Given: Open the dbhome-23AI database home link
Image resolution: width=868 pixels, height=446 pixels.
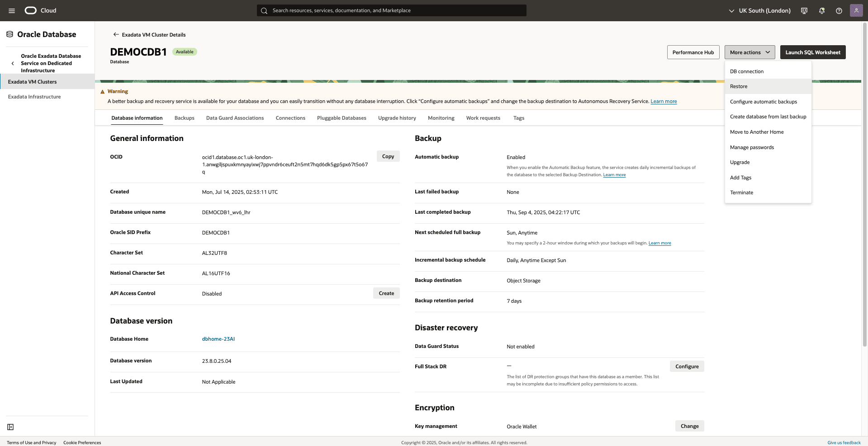Looking at the screenshot, I should (218, 339).
